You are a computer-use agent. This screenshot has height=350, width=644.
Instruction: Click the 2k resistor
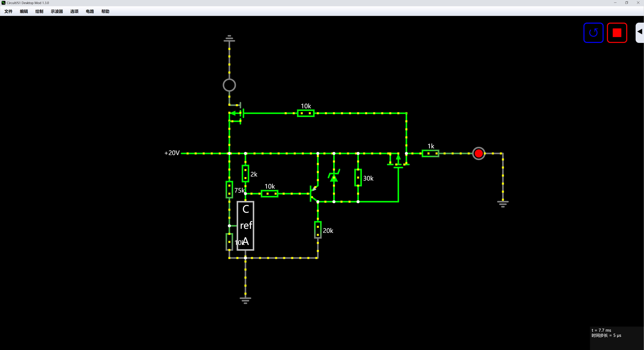click(245, 173)
